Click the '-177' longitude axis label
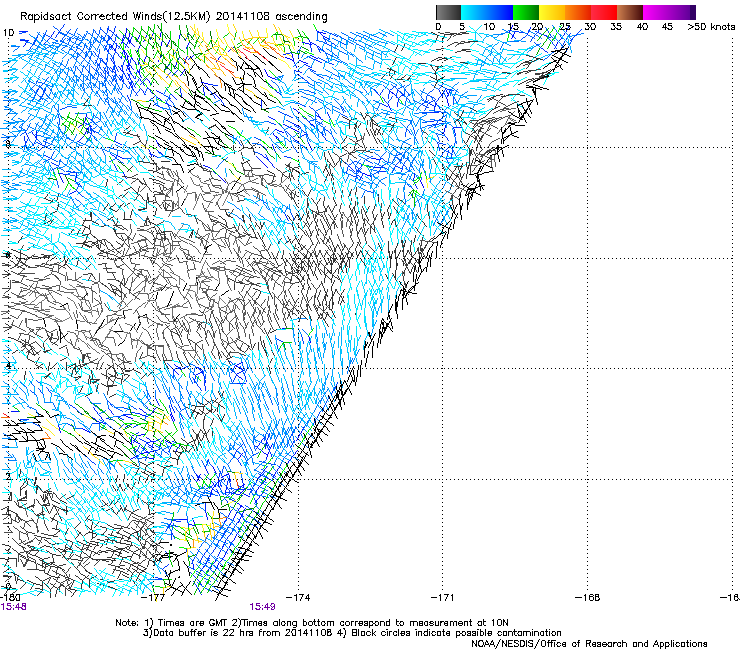Screen dimensions: 740x650 coord(154,598)
